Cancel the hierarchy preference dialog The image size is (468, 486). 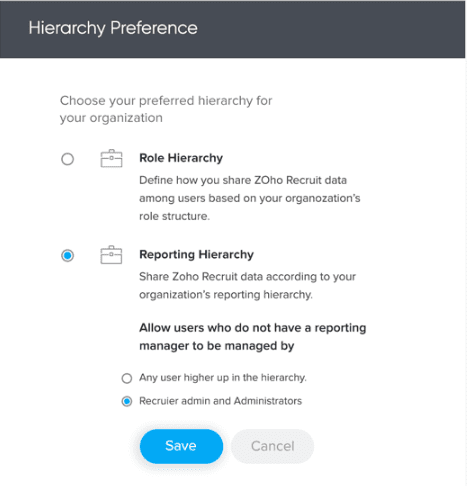(273, 446)
